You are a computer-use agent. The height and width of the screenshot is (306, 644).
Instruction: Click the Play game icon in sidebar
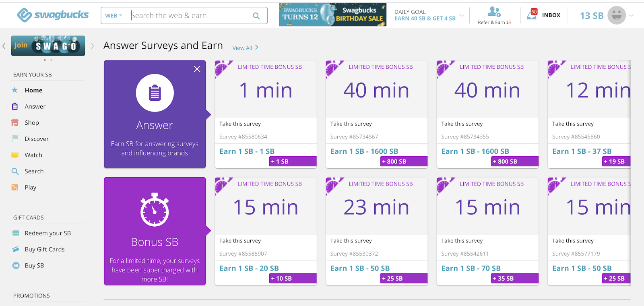(x=15, y=187)
